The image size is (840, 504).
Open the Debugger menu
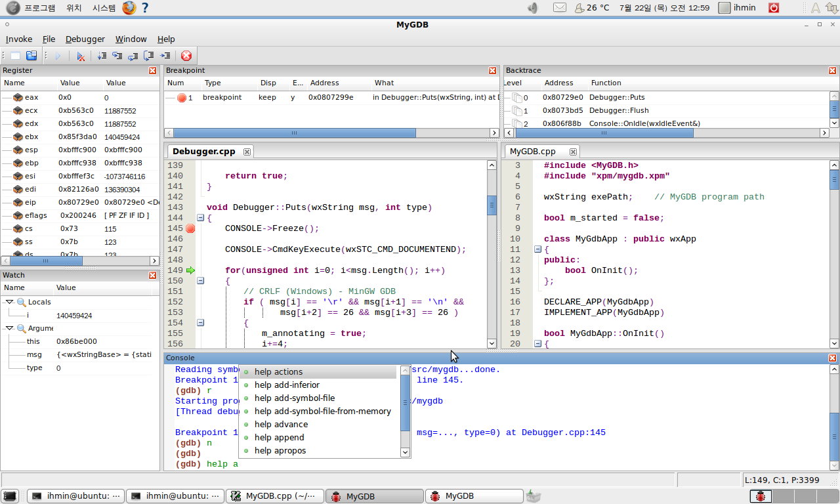(x=85, y=39)
